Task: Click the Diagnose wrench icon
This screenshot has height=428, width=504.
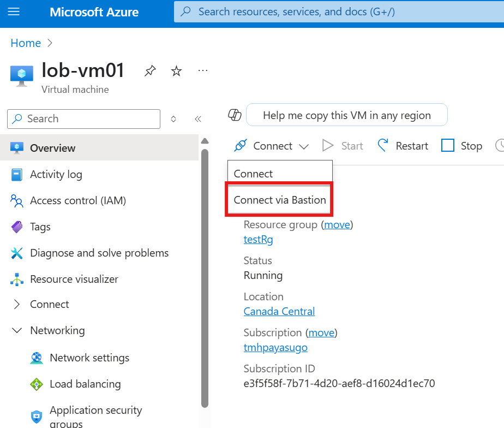Action: (17, 253)
